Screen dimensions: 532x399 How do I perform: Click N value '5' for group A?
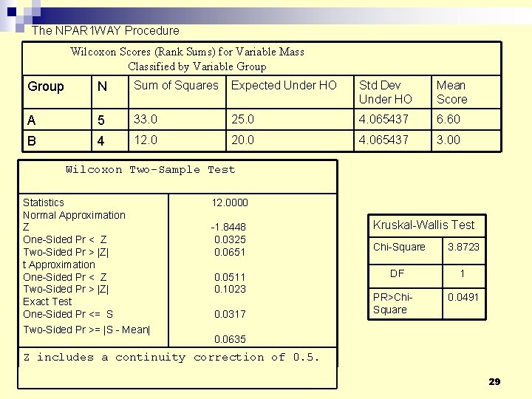[100, 120]
